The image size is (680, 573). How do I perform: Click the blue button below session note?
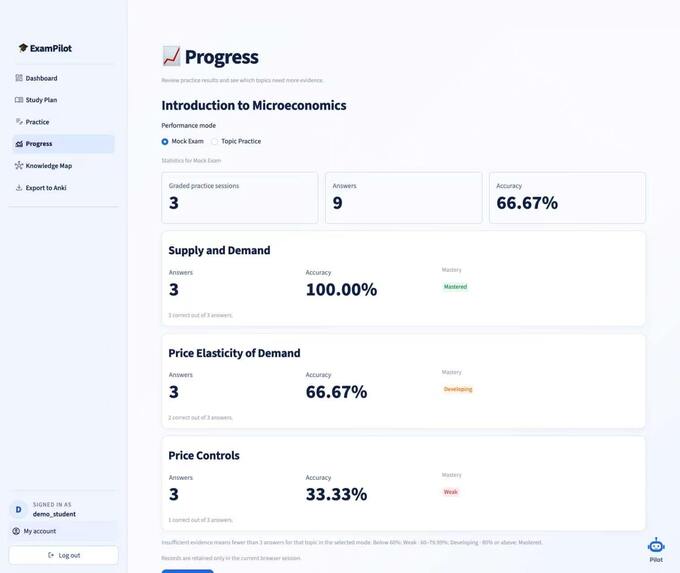coord(187,571)
